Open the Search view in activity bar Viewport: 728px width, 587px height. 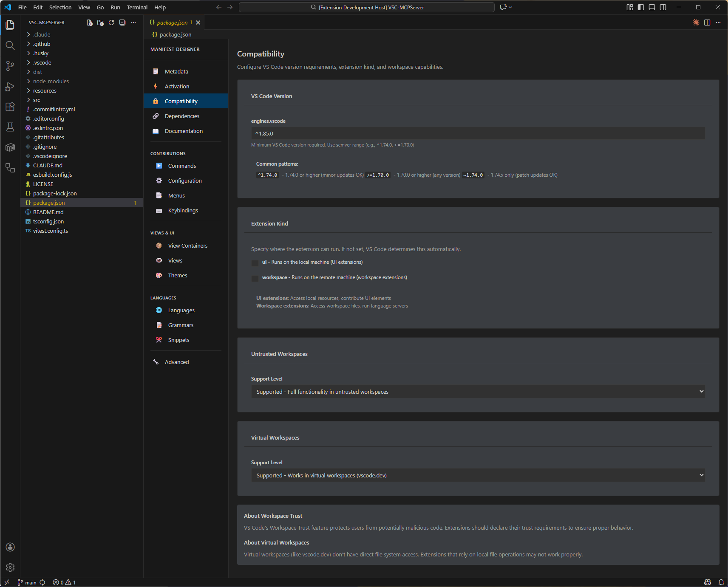(10, 45)
